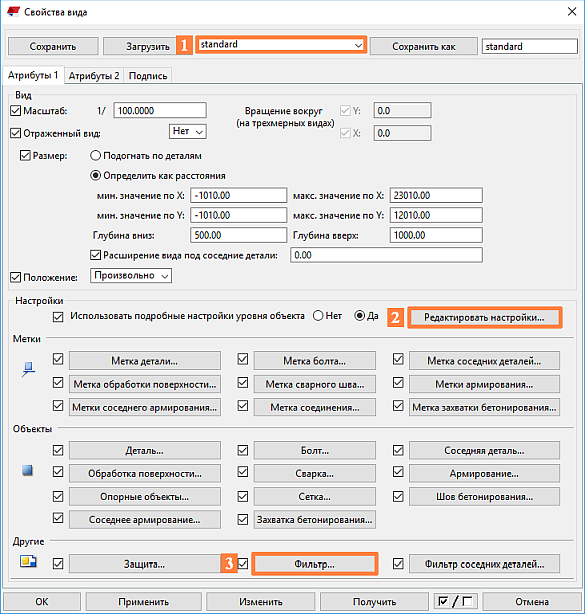Screen dimensions: 585x614
Task: Open the Фильтр settings
Action: tap(315, 564)
